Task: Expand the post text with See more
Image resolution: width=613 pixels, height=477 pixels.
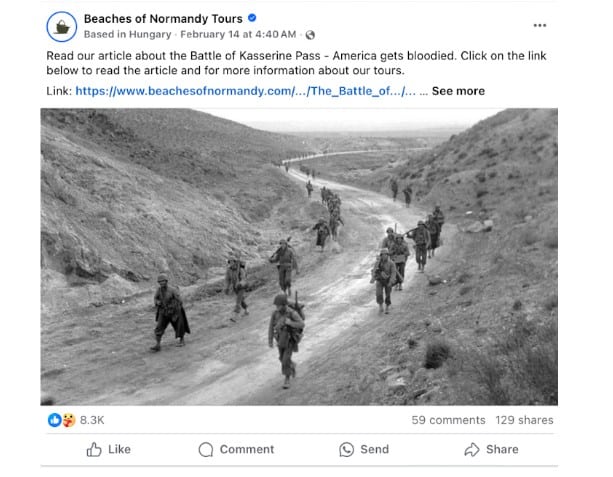Action: point(458,91)
